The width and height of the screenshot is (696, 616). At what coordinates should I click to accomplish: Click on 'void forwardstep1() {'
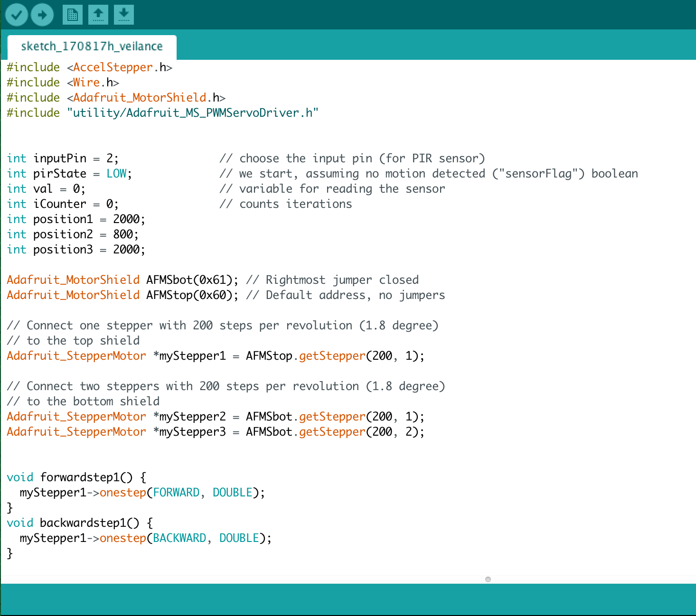(x=76, y=477)
